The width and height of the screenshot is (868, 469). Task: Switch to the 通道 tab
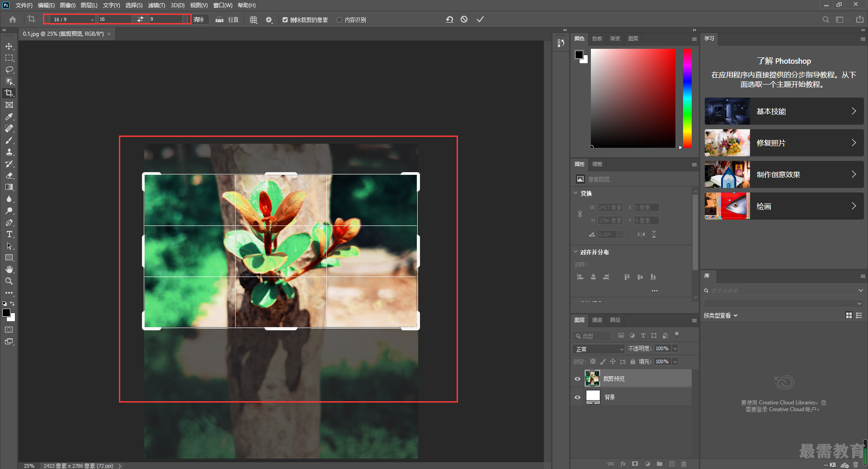[x=597, y=320]
